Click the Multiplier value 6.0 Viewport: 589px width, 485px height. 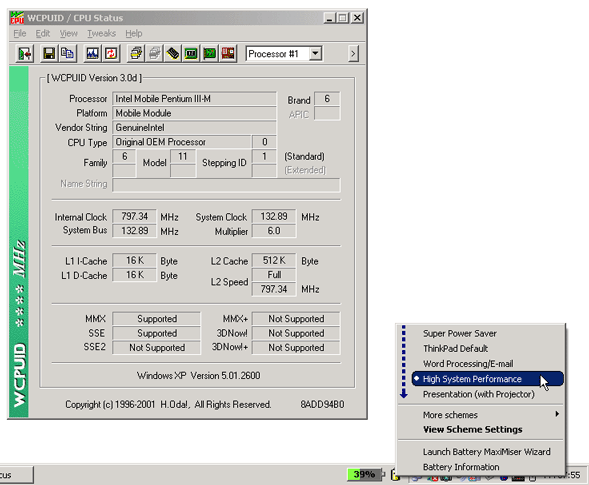click(x=274, y=231)
